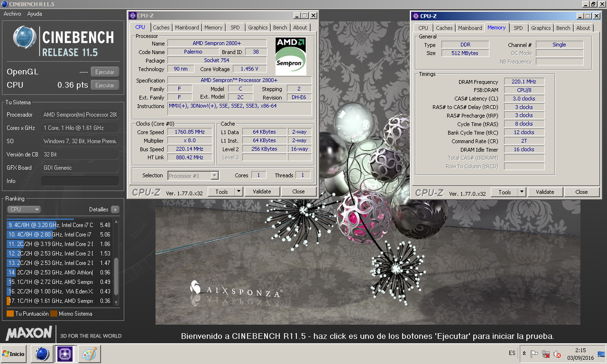The height and width of the screenshot is (364, 607).
Task: Switch to About tab in right CPU-Z
Action: (583, 28)
